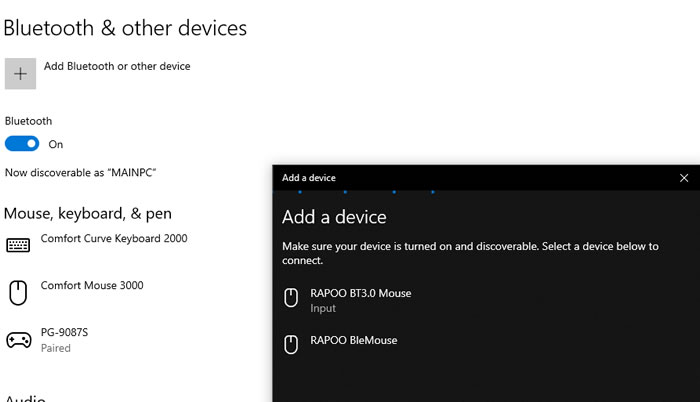Turn off the Bluetooth toggle switch

click(22, 144)
